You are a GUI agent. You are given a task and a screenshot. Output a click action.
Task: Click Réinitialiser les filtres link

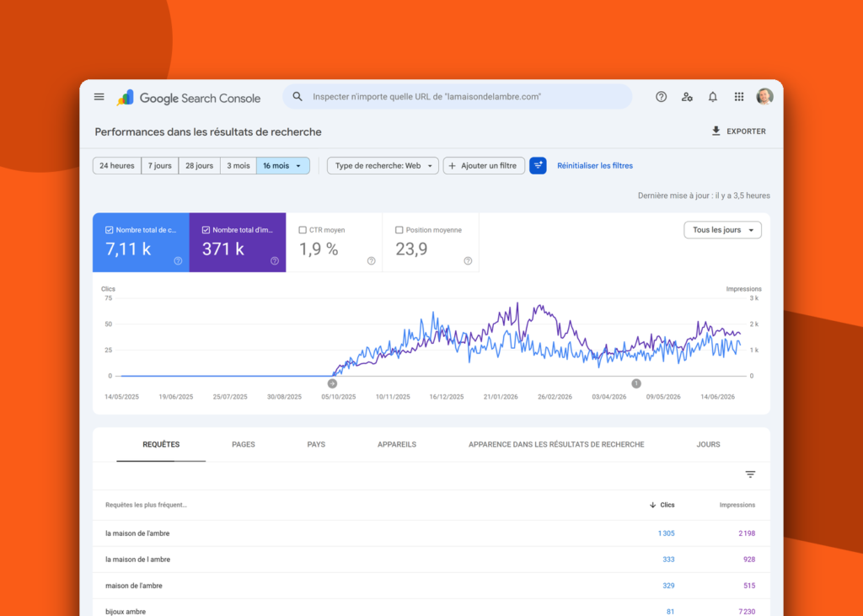[x=595, y=166]
